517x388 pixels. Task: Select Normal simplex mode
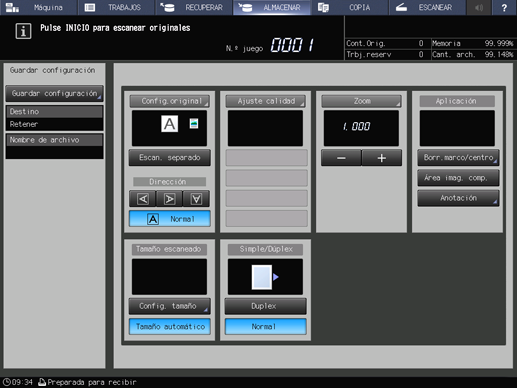point(266,327)
